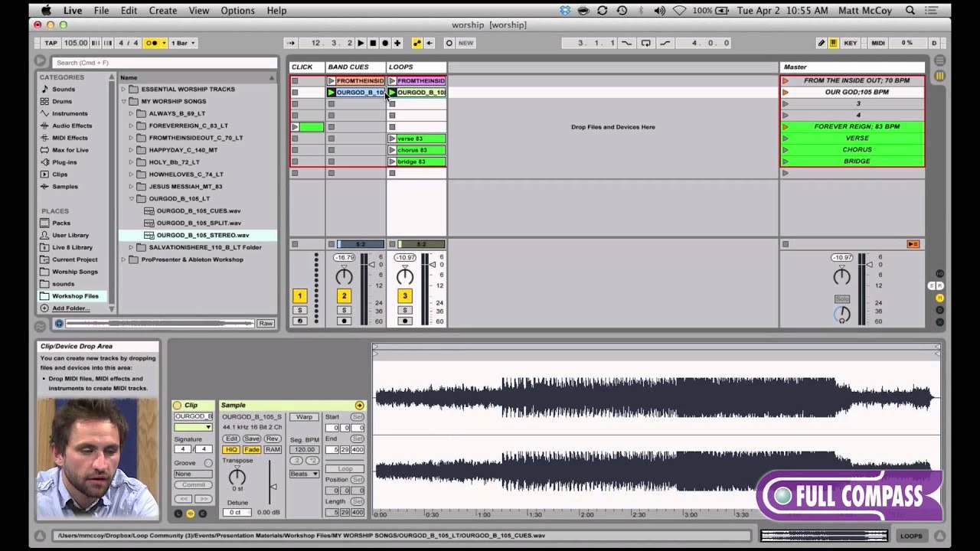Expand ESSENTIAL WORSHIP TRACKS folder
The image size is (980, 551).
pos(123,90)
